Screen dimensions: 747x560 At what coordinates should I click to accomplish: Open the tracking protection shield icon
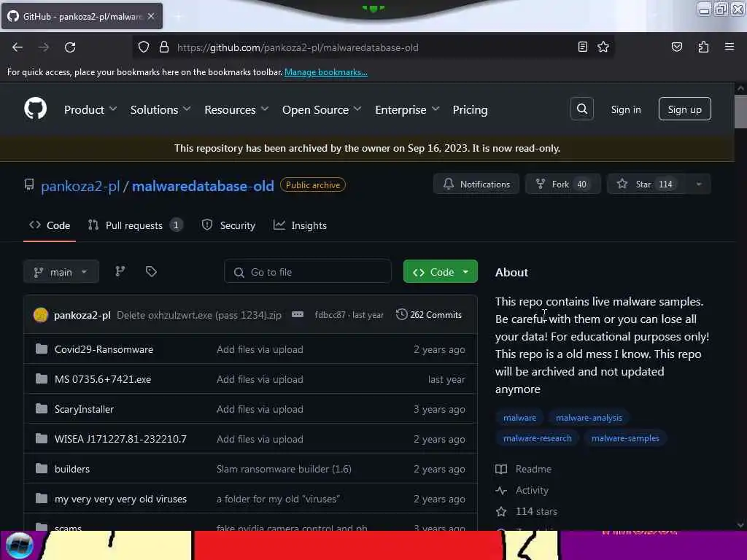[x=144, y=47]
